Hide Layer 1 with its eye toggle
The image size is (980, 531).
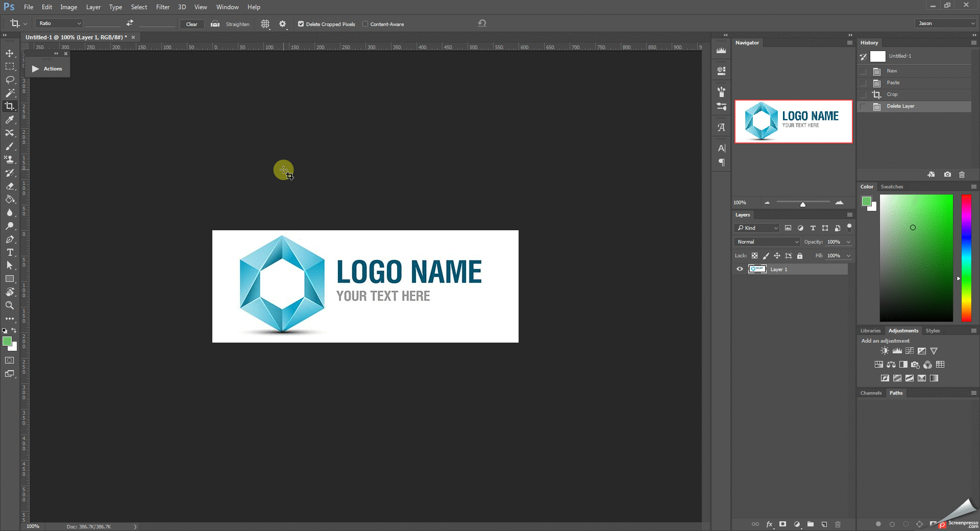(739, 269)
